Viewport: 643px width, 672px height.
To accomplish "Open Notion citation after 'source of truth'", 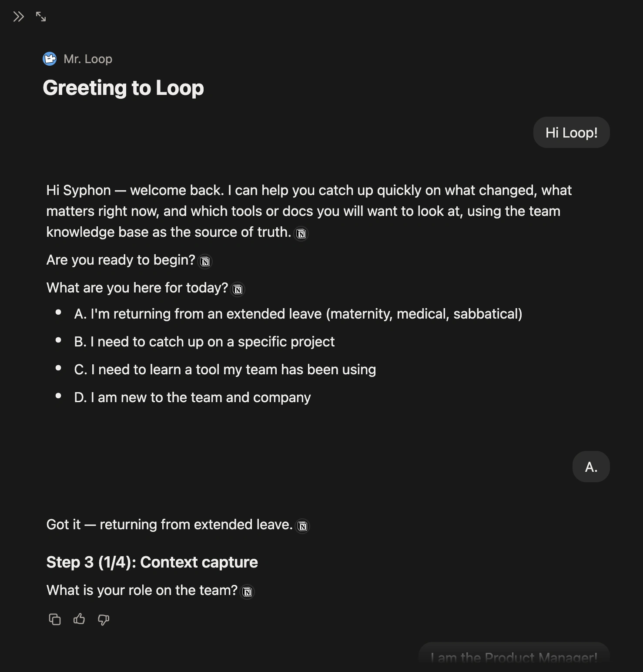I will pos(301,234).
